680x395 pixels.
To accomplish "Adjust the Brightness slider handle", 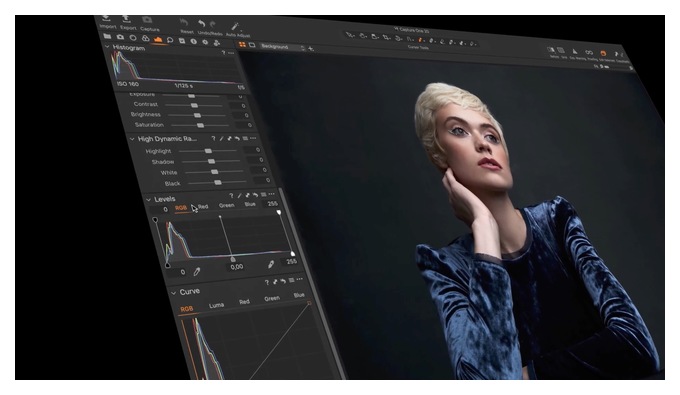I will pos(197,115).
